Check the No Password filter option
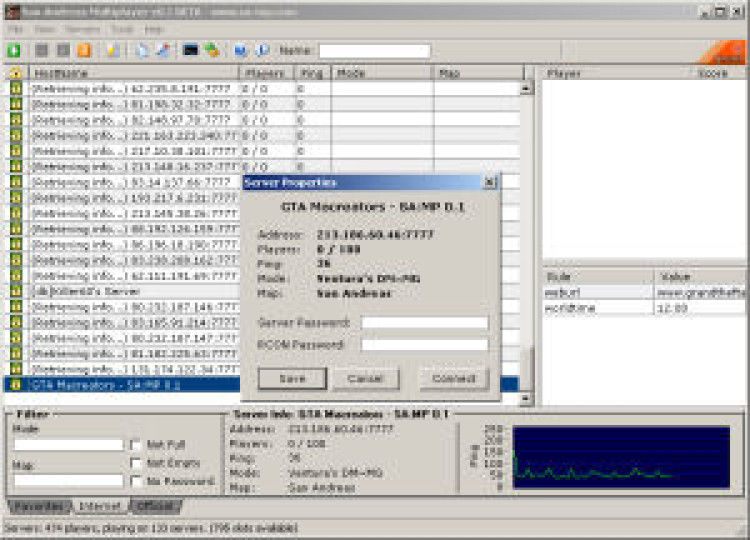The width and height of the screenshot is (750, 540). pos(135,481)
